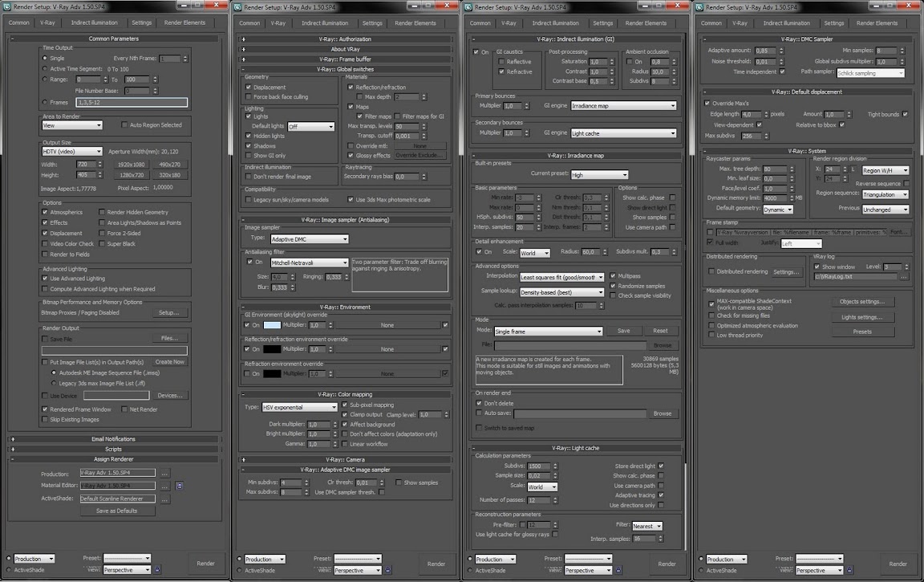Collapse the V-Ray:: System rollout
Viewport: 924px width, 582px height.
click(705, 152)
